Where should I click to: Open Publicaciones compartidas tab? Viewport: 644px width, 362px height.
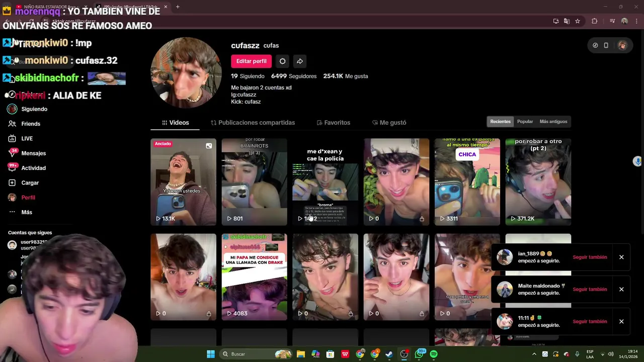[x=253, y=123]
